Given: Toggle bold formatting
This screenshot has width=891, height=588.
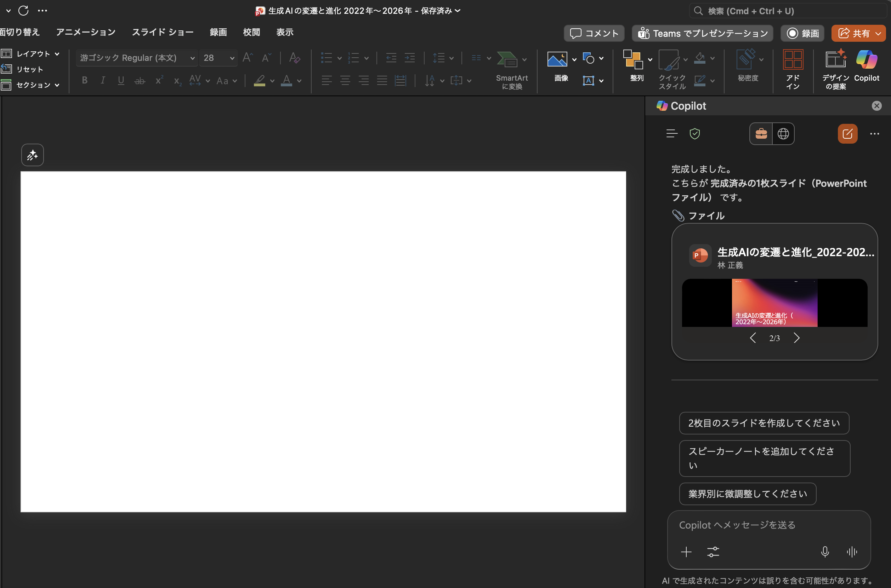Looking at the screenshot, I should pos(85,80).
